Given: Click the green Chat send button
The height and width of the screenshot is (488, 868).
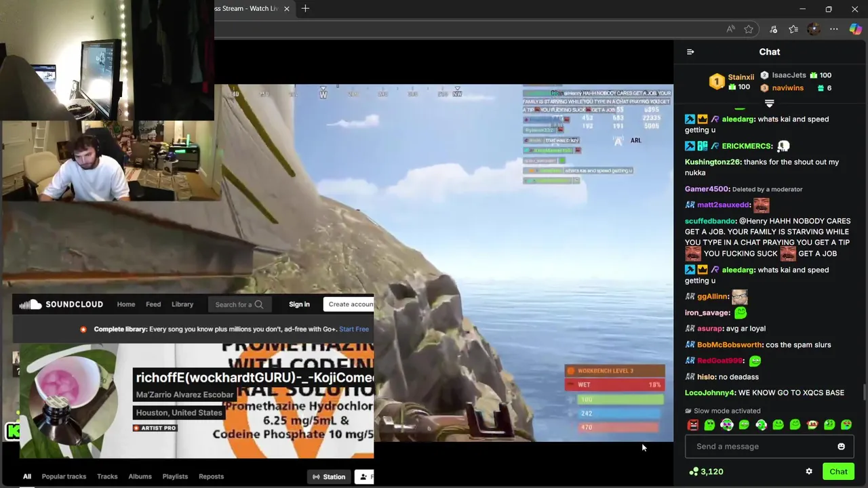Looking at the screenshot, I should coord(838,472).
